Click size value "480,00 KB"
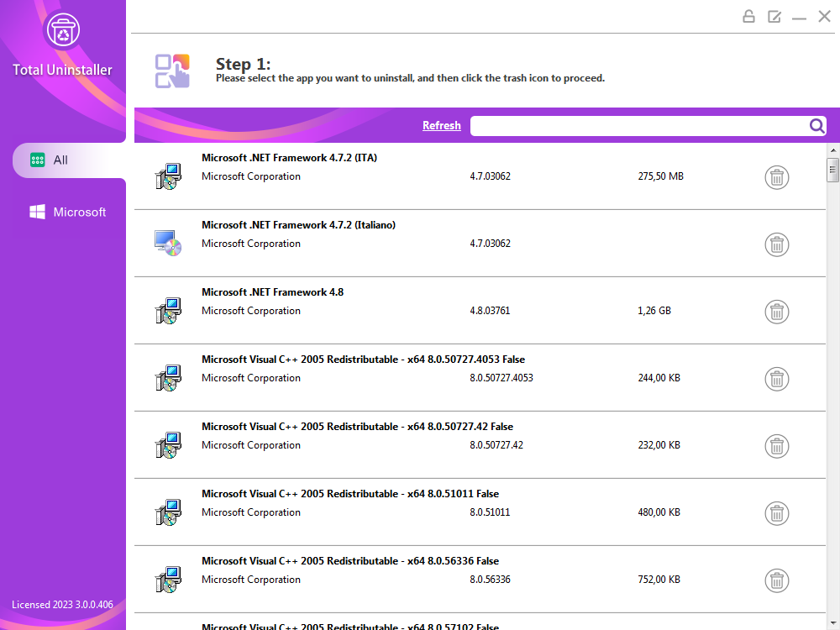The height and width of the screenshot is (630, 840). point(659,512)
